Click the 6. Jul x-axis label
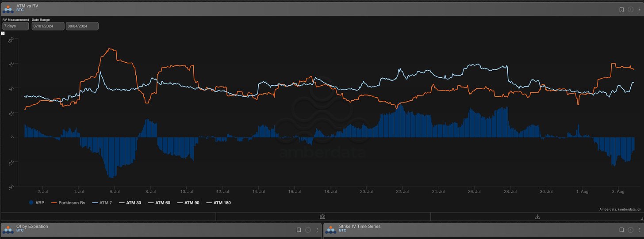This screenshot has width=644, height=239. pyautogui.click(x=115, y=192)
